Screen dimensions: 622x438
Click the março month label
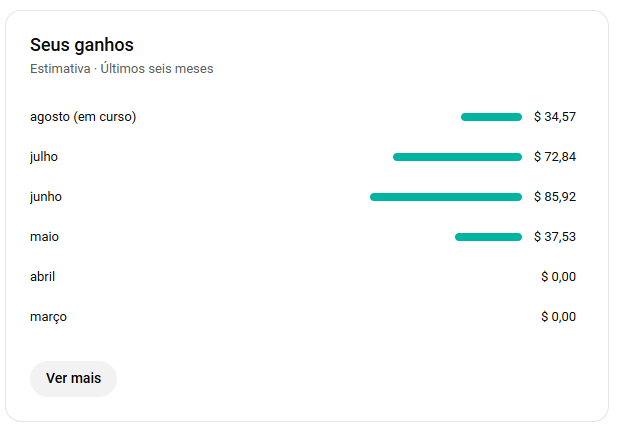49,317
